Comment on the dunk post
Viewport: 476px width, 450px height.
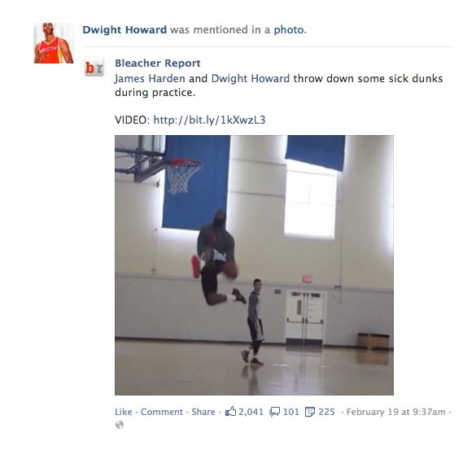(162, 412)
